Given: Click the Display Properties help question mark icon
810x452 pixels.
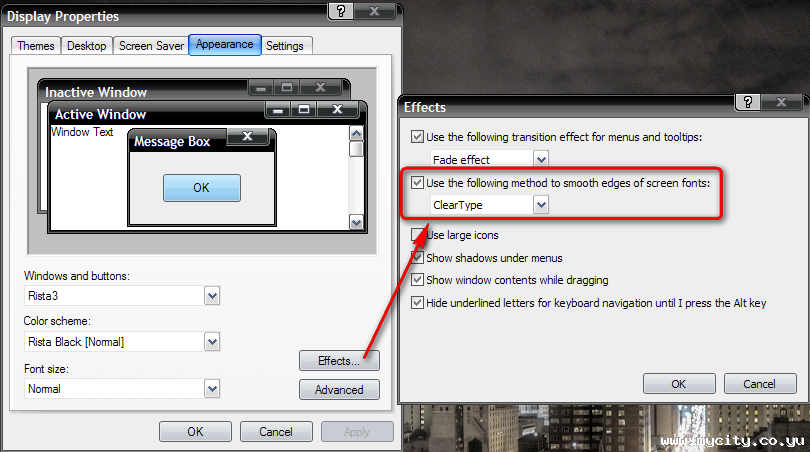Looking at the screenshot, I should [341, 11].
